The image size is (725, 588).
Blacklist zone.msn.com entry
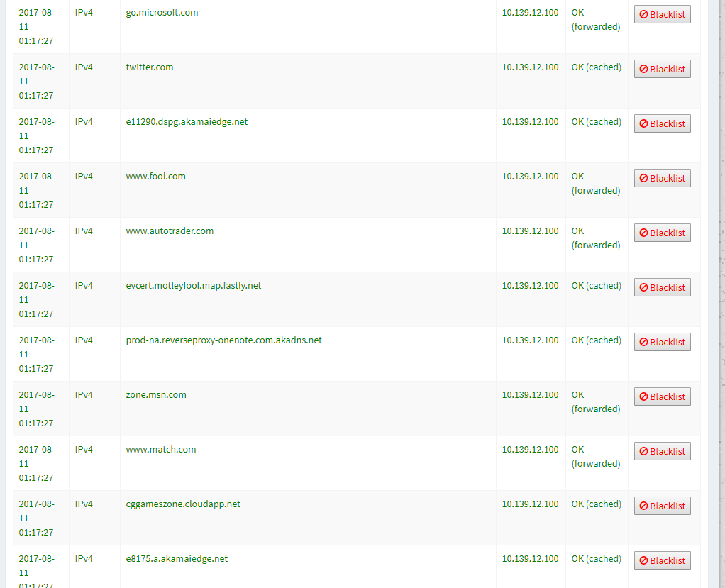coord(662,396)
